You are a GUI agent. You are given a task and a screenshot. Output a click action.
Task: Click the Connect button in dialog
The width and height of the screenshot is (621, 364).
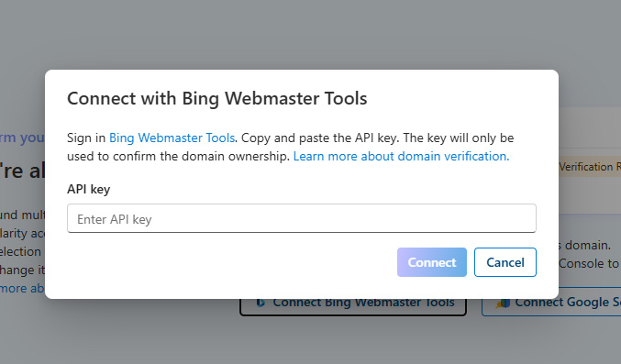[x=432, y=262]
